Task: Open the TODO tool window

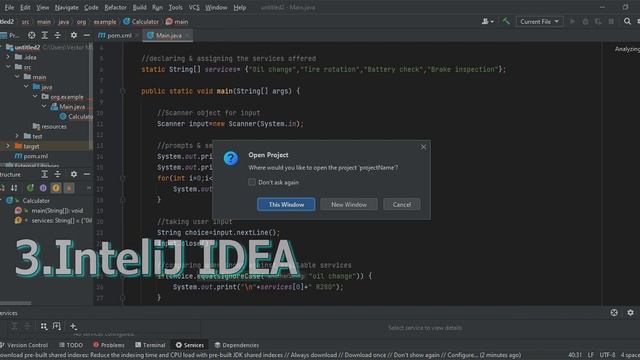Action: [71, 345]
